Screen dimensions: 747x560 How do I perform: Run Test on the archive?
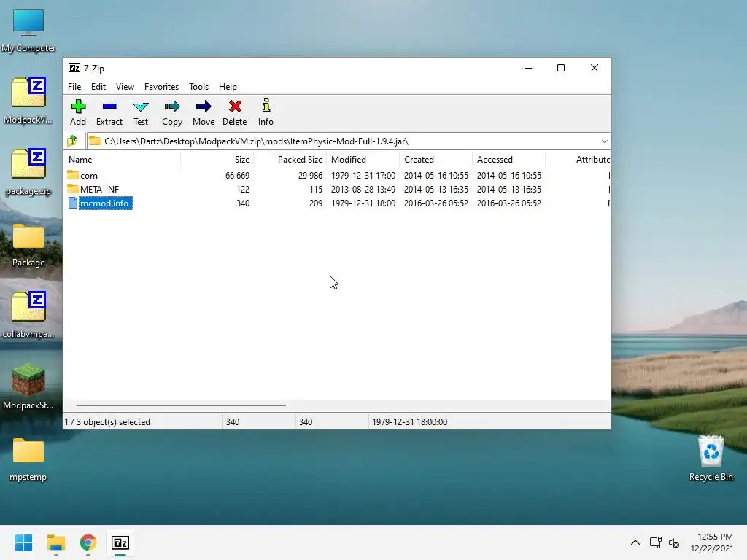(x=141, y=112)
